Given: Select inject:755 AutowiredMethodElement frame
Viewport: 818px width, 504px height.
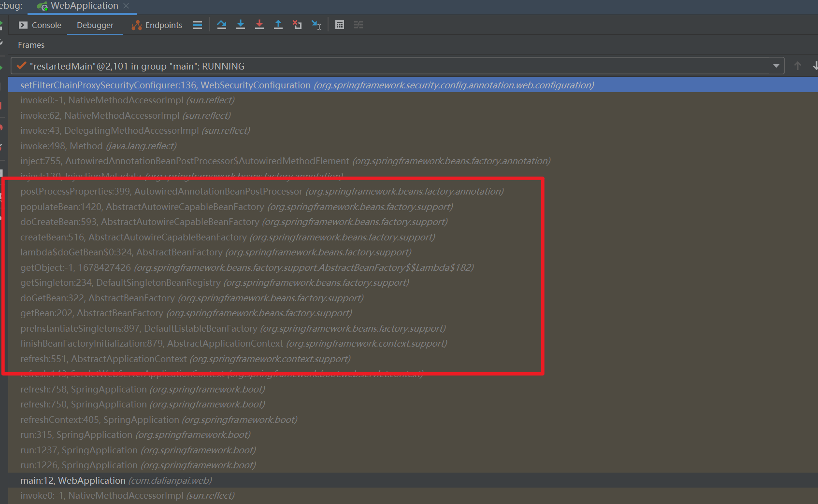Looking at the screenshot, I should click(413, 161).
